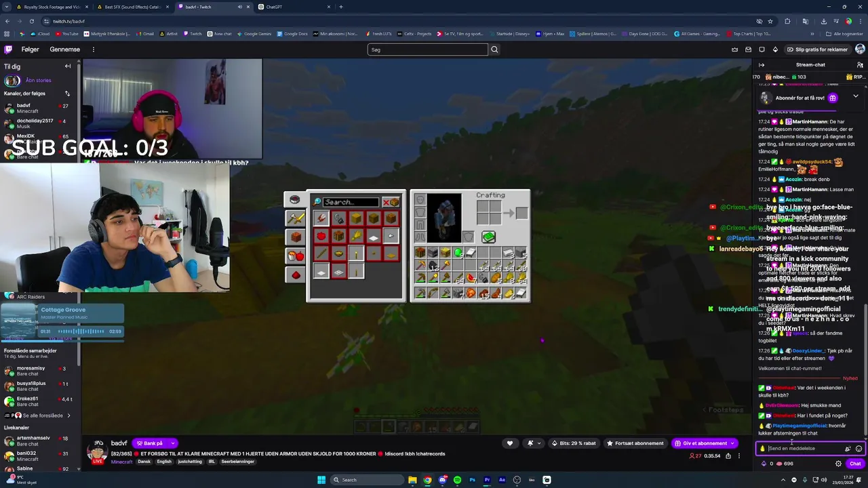The image size is (868, 488).
Task: Collapse the stream chat arrow icon
Action: pos(762,65)
